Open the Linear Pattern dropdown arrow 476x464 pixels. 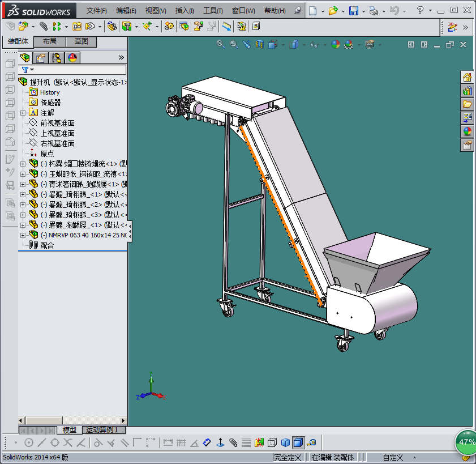(x=66, y=27)
